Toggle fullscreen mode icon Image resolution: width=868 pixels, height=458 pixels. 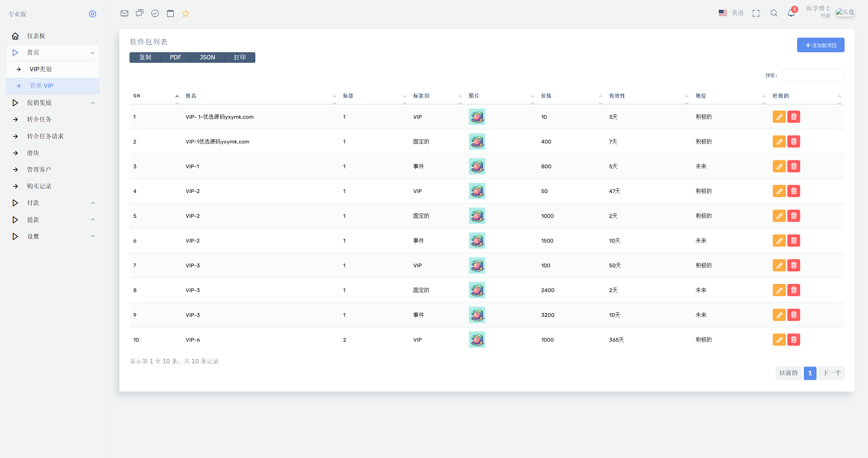(756, 13)
